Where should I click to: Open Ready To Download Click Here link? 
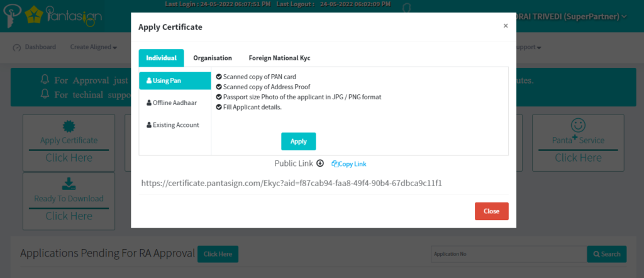[69, 216]
